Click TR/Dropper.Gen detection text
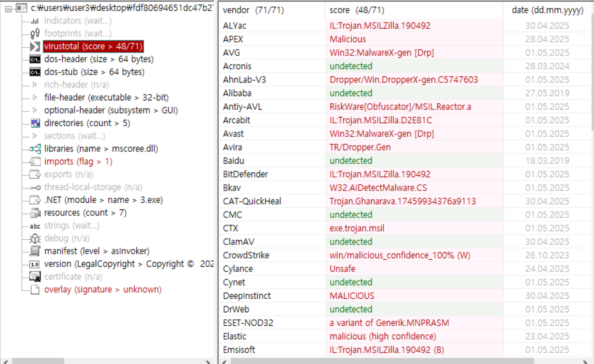This screenshot has width=594, height=364. coord(360,147)
